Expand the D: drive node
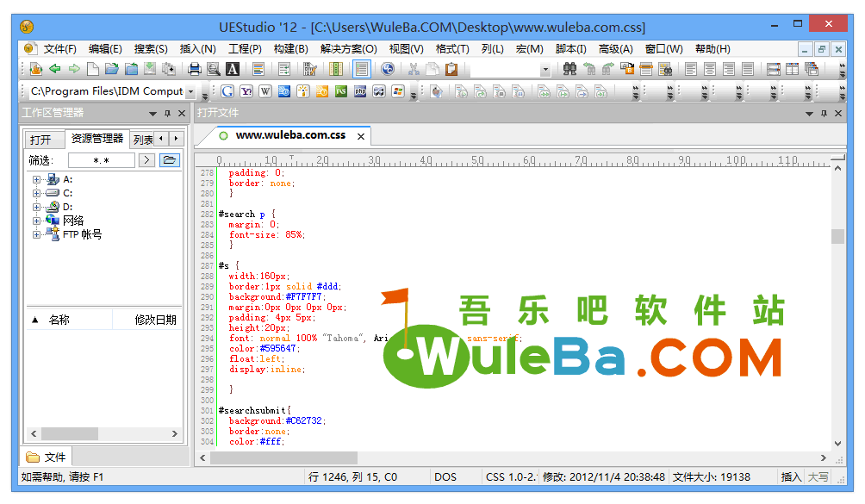 36,208
